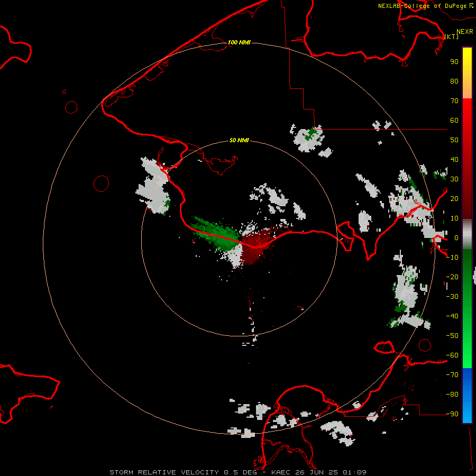The width and height of the screenshot is (476, 476).
Task: Click the 80 value on velocity scale
Action: [454, 81]
